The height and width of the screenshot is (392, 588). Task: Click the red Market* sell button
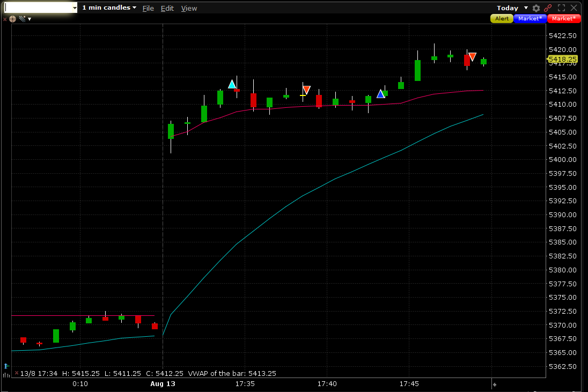(564, 18)
